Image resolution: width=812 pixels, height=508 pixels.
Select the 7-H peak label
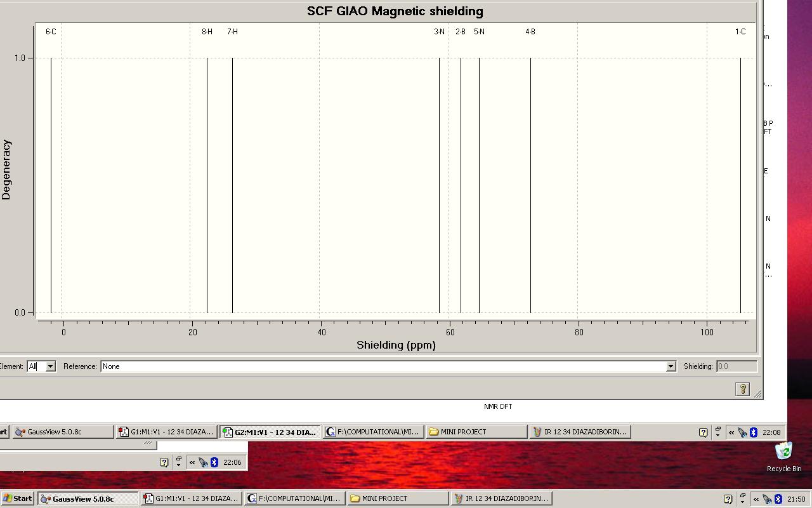(x=233, y=32)
